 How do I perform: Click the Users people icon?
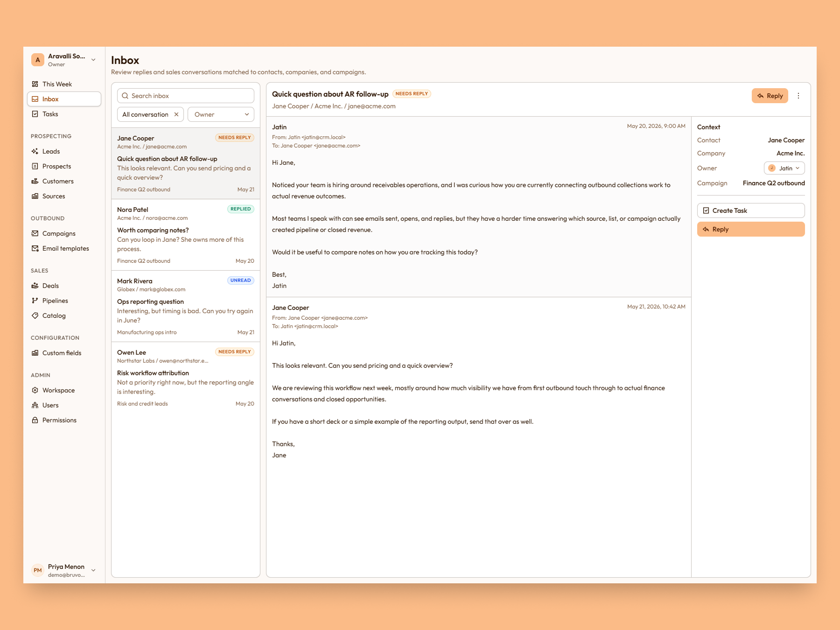tap(35, 405)
